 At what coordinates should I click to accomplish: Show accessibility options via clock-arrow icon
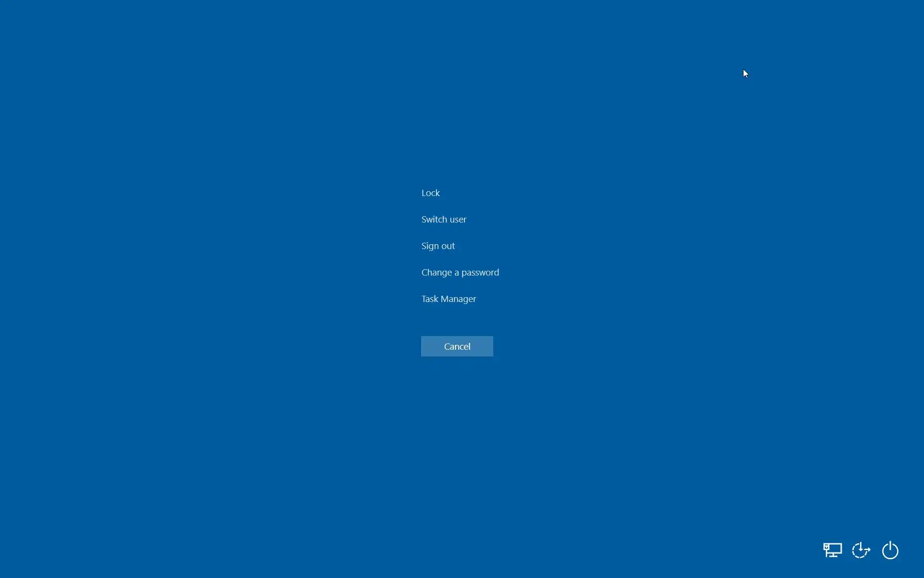(861, 550)
